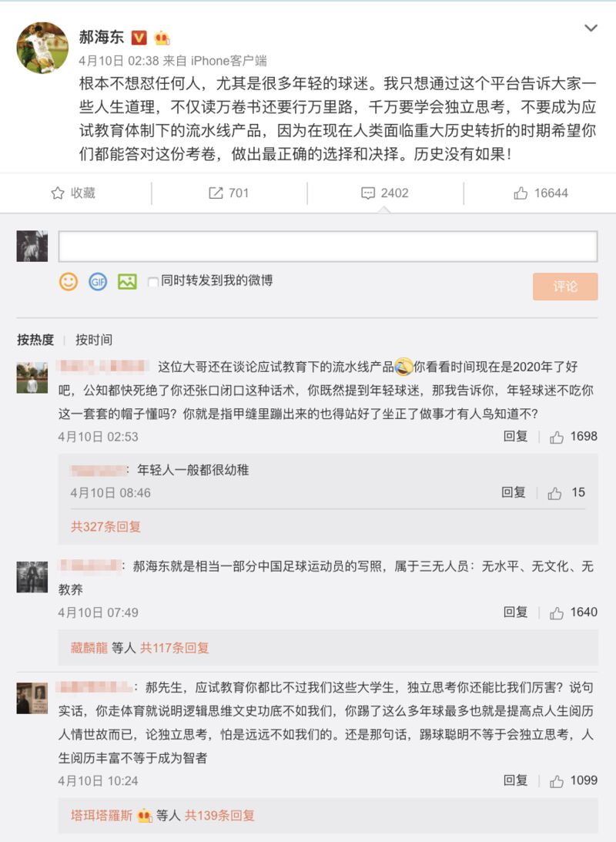Sort comments 按热度
The height and width of the screenshot is (842, 616).
click(35, 340)
